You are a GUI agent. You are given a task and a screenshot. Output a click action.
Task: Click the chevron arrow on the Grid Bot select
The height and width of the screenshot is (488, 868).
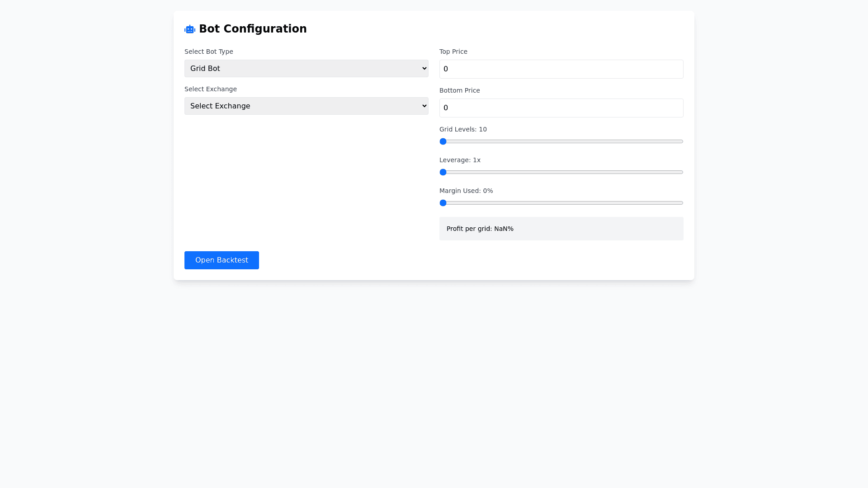[x=424, y=69]
